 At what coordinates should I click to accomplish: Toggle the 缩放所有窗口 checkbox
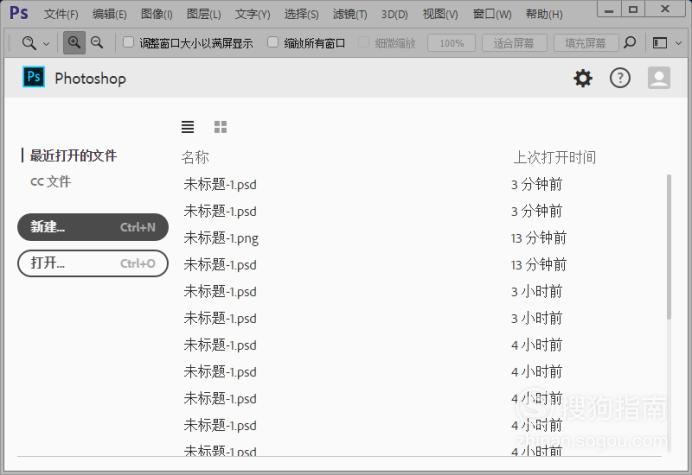272,42
